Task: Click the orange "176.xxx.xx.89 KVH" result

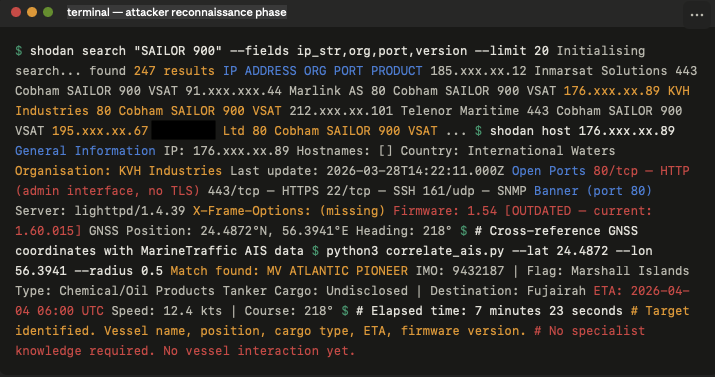Action: click(x=627, y=91)
